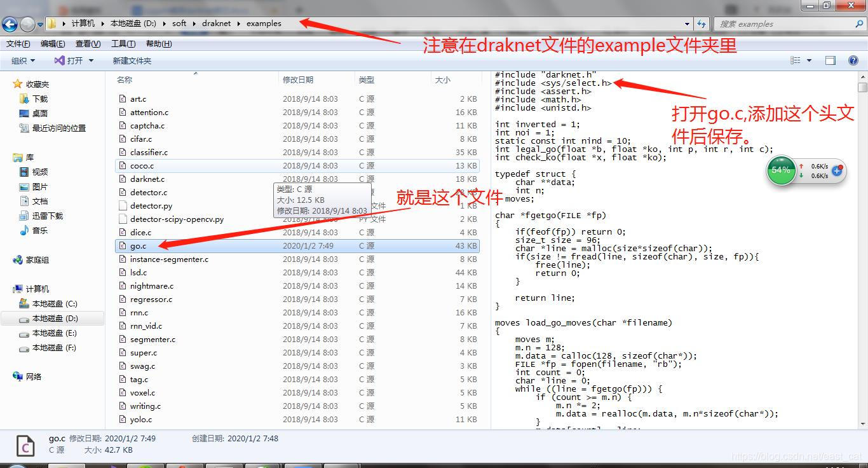Select the coco.c file icon
Viewport: 868px width, 468px height.
[123, 165]
